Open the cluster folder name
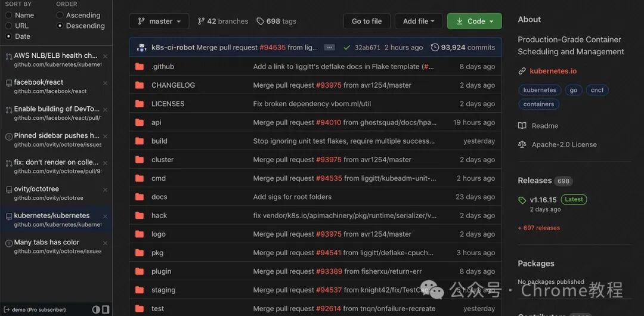Image resolution: width=644 pixels, height=316 pixels. (163, 159)
